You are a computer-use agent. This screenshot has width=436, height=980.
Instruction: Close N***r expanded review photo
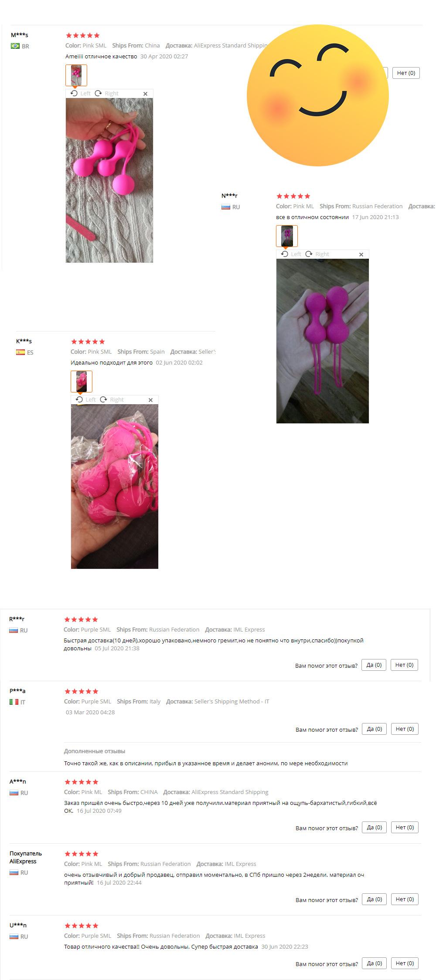pyautogui.click(x=361, y=254)
